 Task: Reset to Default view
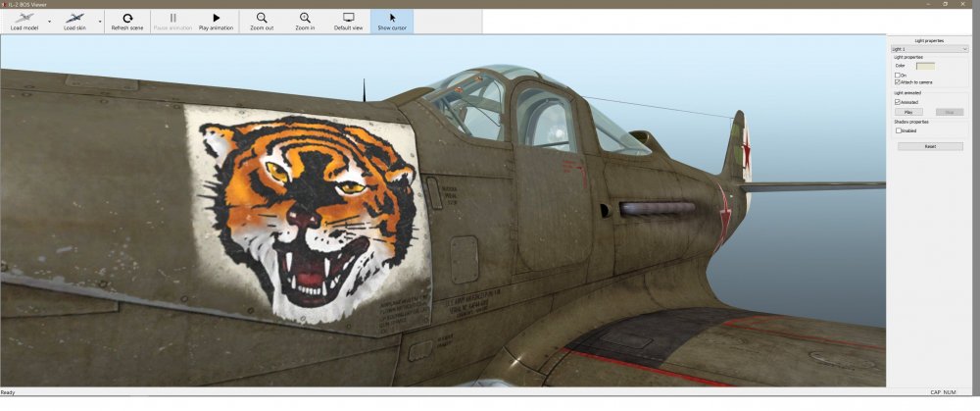pyautogui.click(x=349, y=21)
